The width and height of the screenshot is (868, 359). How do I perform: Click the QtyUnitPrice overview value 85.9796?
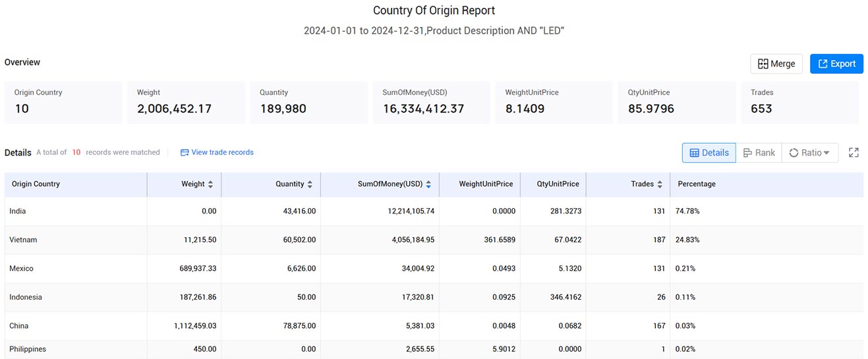[651, 109]
